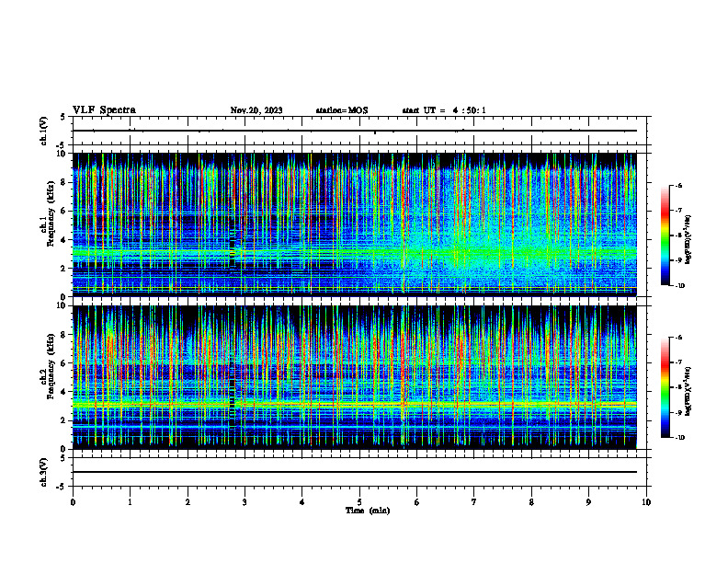Viewport: 728px width, 563px height.
Task: Click the "10" kHz tick of ch.1 spectrogram
Action: [x=61, y=154]
